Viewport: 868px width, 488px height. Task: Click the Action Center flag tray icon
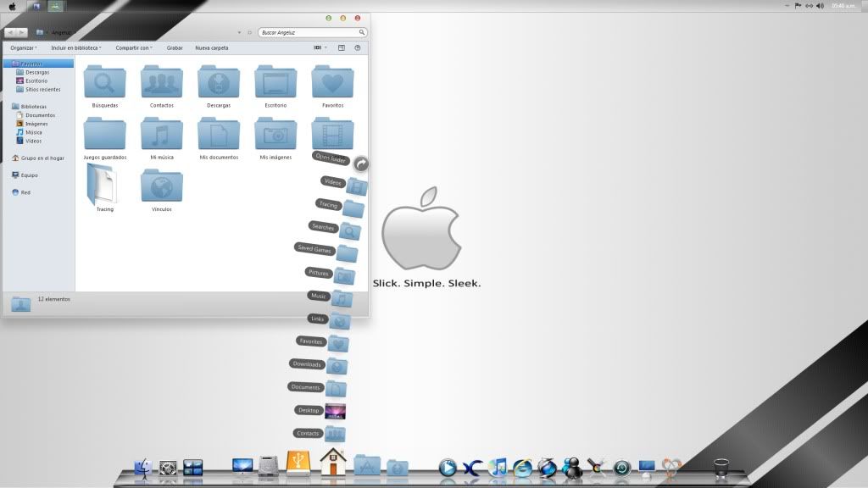(798, 6)
